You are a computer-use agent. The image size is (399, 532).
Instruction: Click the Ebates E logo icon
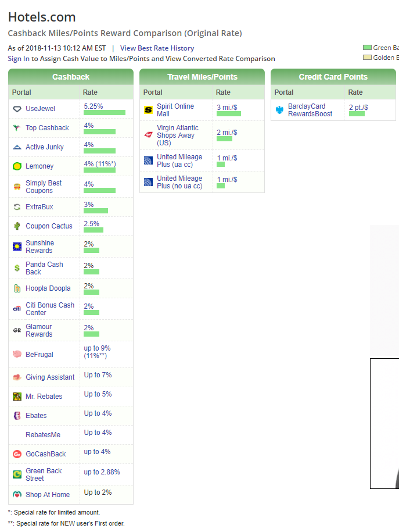[x=17, y=416]
